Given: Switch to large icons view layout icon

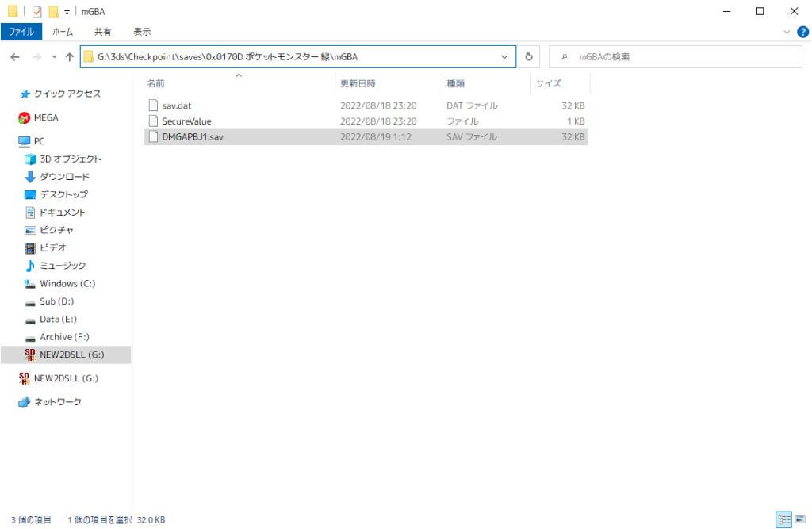Looking at the screenshot, I should click(801, 519).
